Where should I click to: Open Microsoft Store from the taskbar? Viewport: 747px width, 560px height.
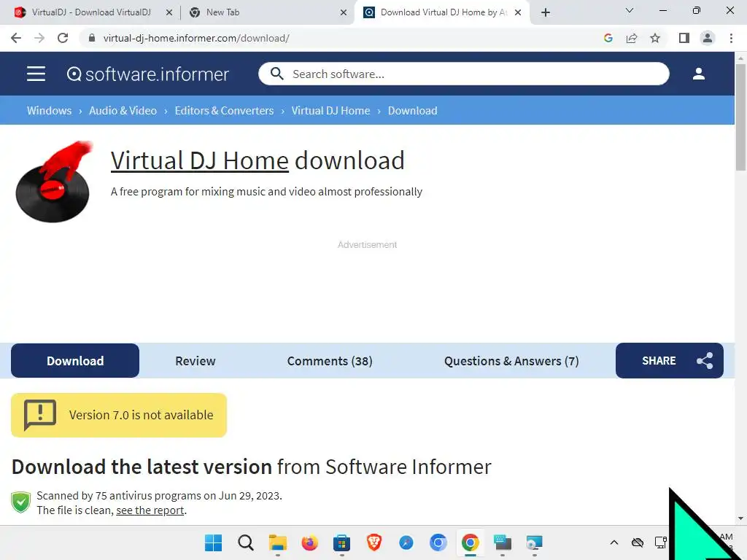pos(341,542)
